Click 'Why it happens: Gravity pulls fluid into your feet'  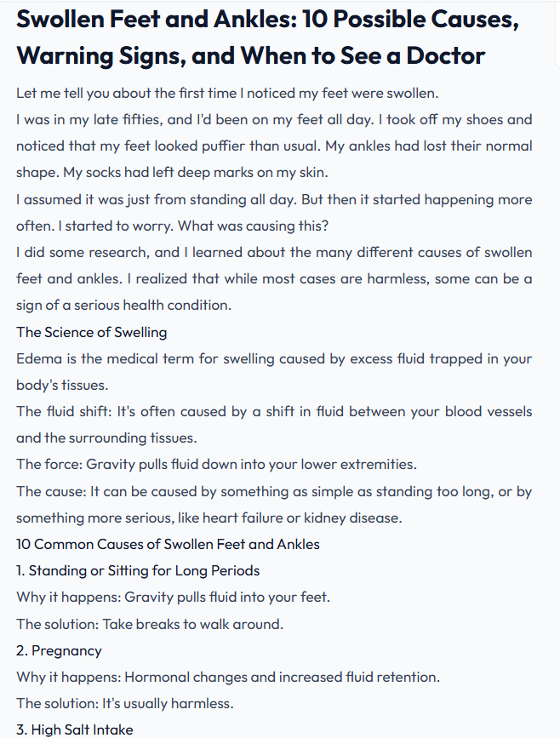coord(173,597)
